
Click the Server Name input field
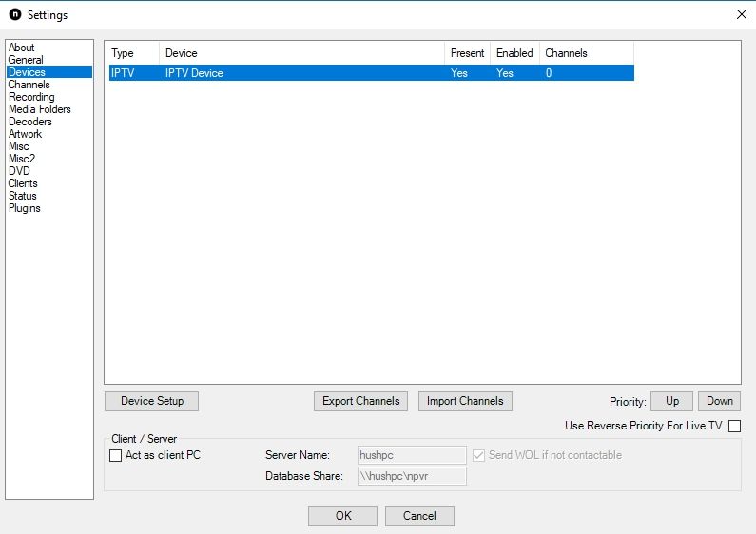(412, 455)
